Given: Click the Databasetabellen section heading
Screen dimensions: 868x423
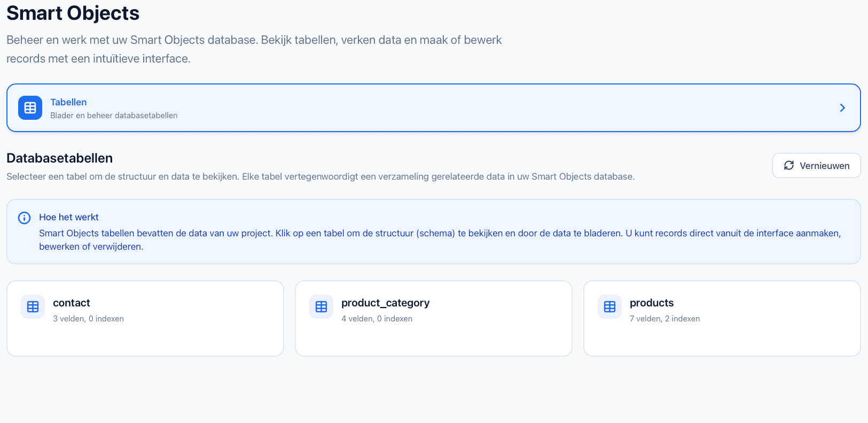Looking at the screenshot, I should coord(59,158).
